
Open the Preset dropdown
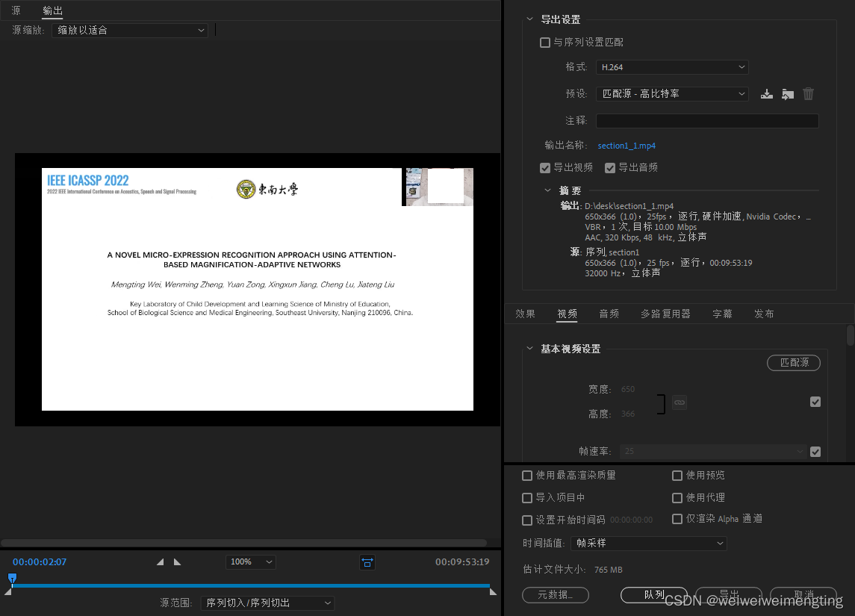672,94
